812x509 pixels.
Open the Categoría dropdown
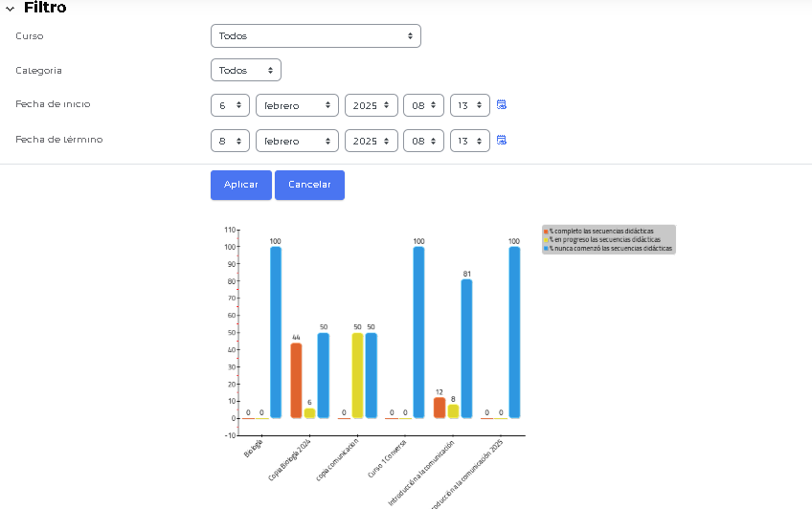pos(245,71)
